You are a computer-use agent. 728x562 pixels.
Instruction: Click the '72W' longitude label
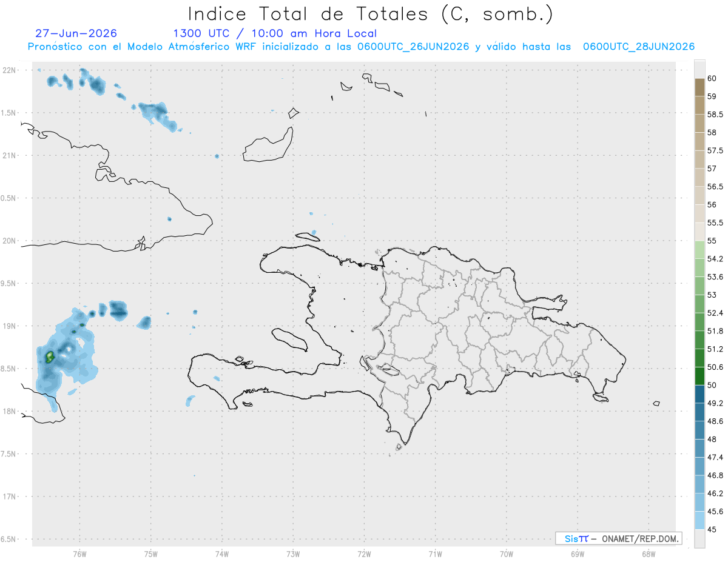[x=364, y=554]
